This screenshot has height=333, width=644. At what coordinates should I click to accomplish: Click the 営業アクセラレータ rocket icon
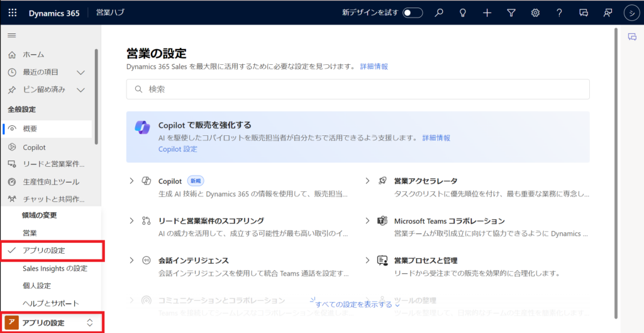382,181
